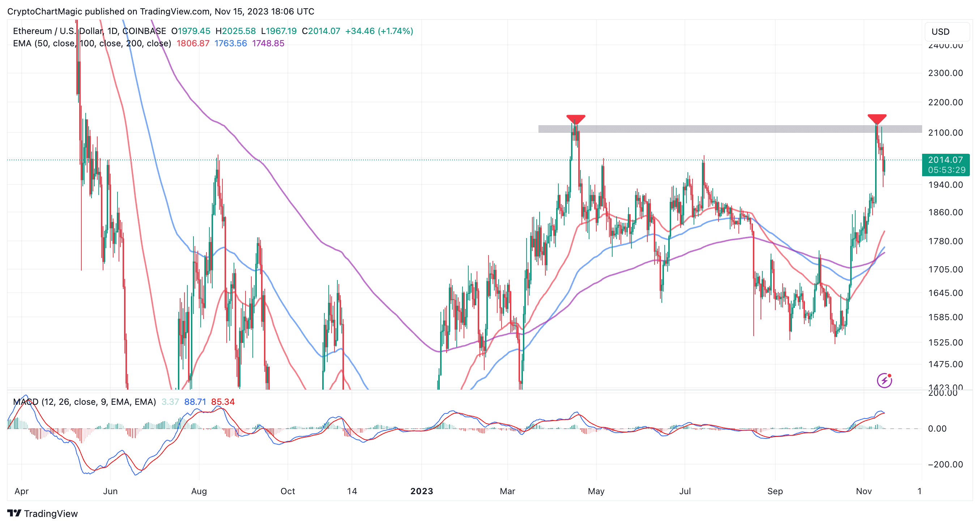Screen dimensions: 980x526
Task: Click the TradingView logo at bottom left
Action: click(42, 513)
